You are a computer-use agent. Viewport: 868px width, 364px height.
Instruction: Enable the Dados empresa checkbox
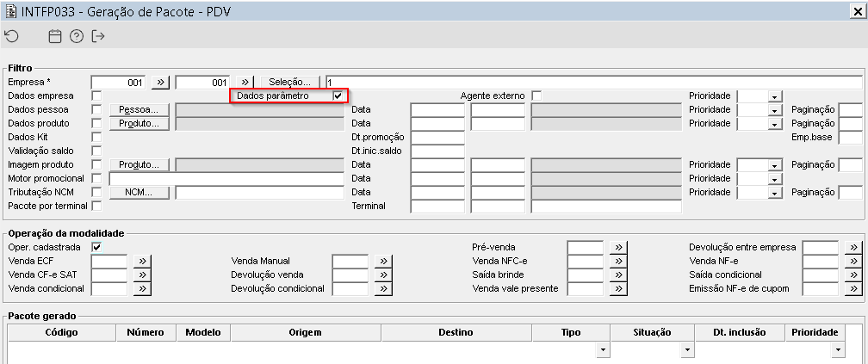pyautogui.click(x=96, y=96)
